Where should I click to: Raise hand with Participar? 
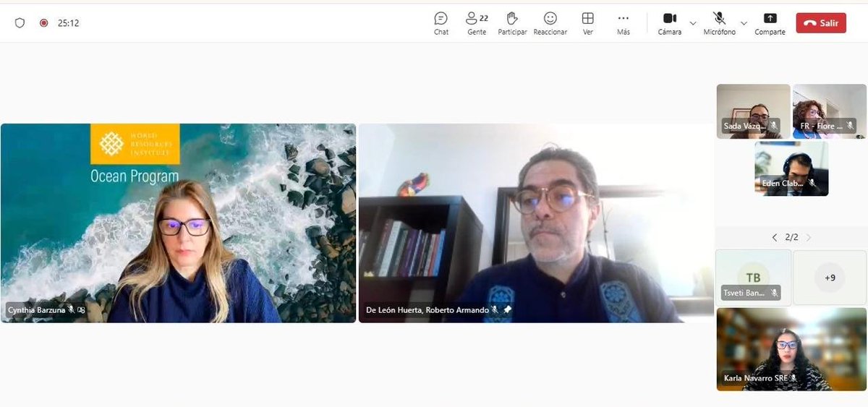click(512, 23)
